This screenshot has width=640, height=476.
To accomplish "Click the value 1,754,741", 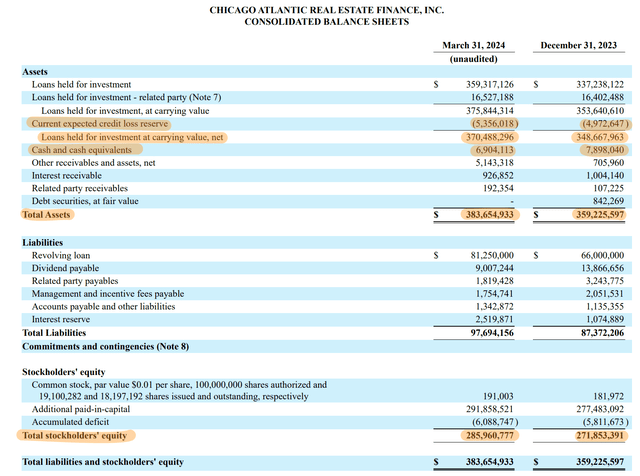I will [x=494, y=294].
